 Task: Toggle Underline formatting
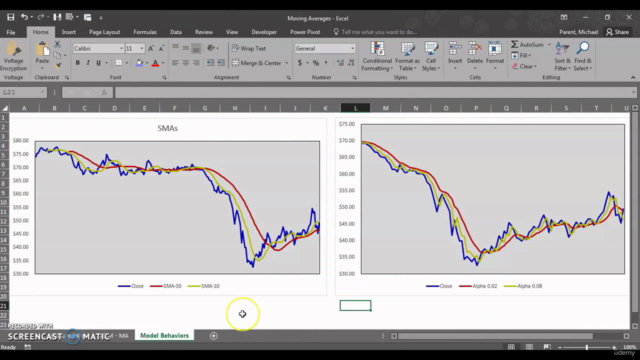(x=98, y=63)
